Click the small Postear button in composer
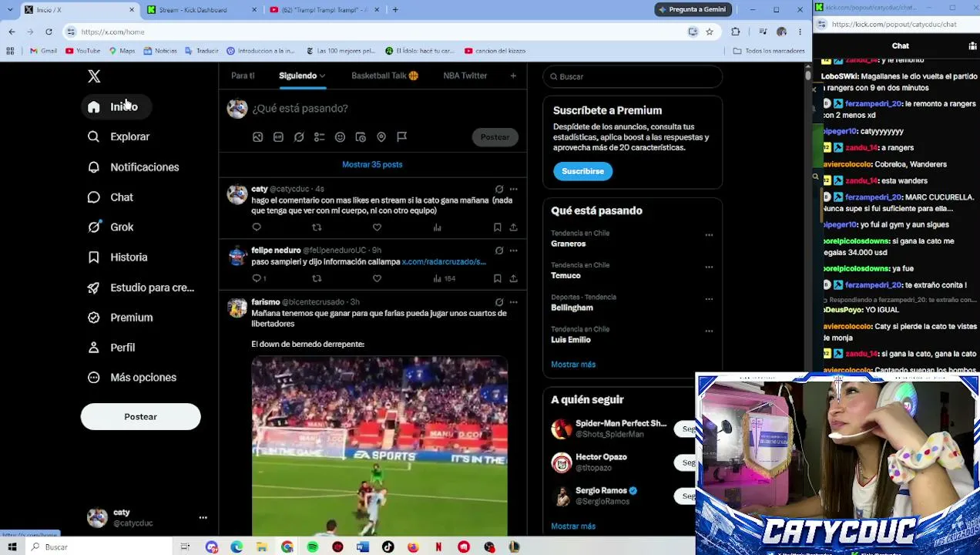Viewport: 980px width, 555px height. (495, 137)
